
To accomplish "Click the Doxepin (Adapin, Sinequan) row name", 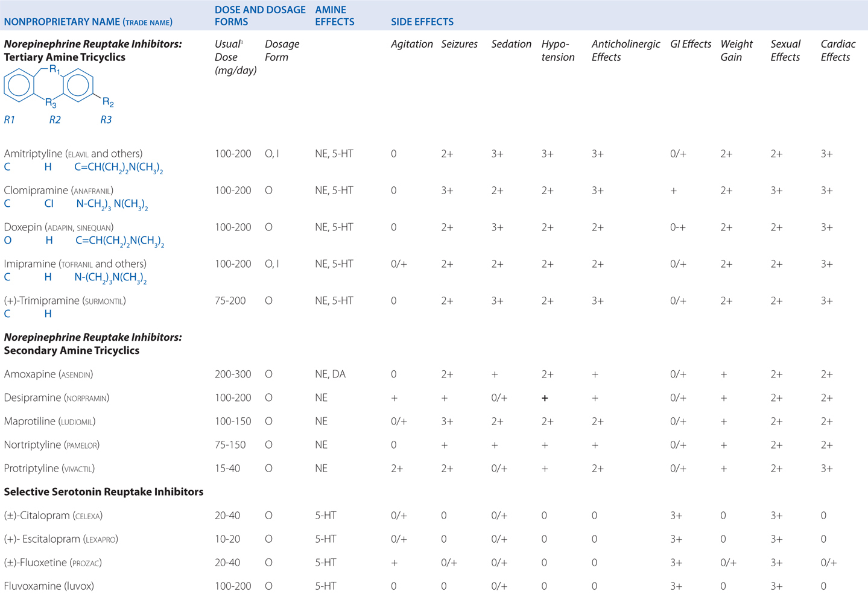I will tap(59, 227).
